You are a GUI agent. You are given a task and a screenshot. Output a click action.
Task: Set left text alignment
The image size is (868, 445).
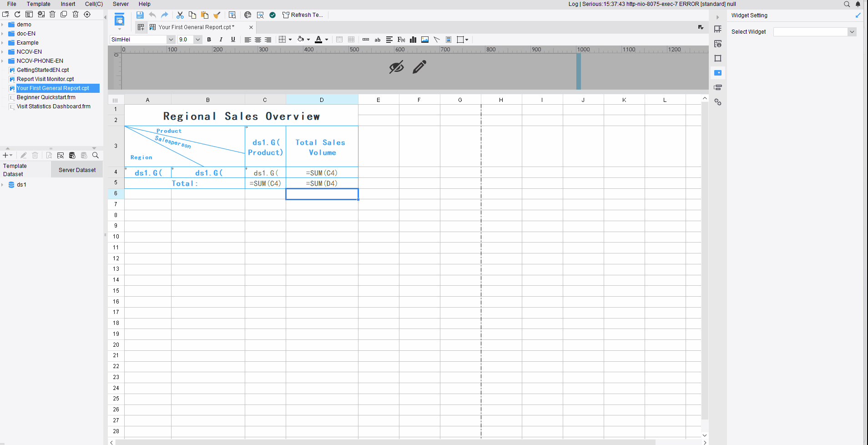(x=247, y=40)
